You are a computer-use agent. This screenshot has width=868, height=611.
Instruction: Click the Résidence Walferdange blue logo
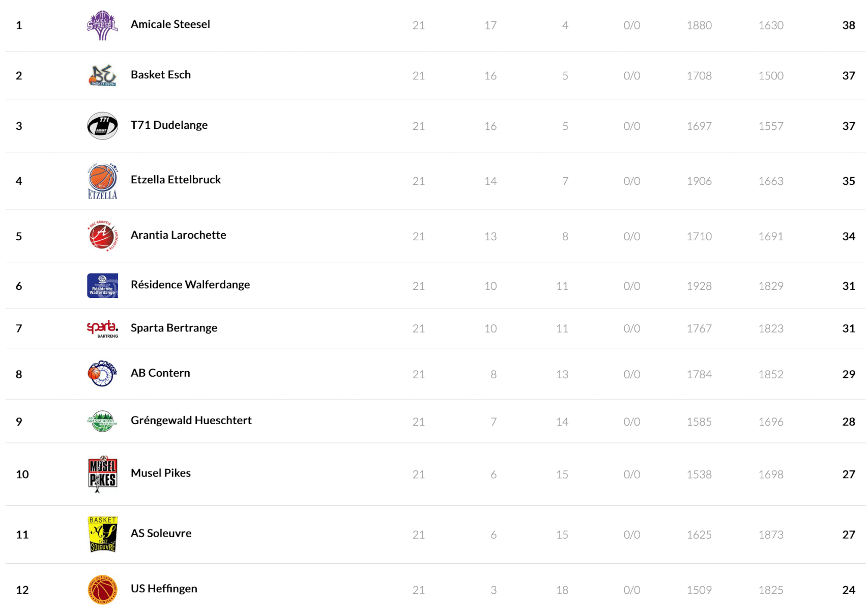(102, 286)
